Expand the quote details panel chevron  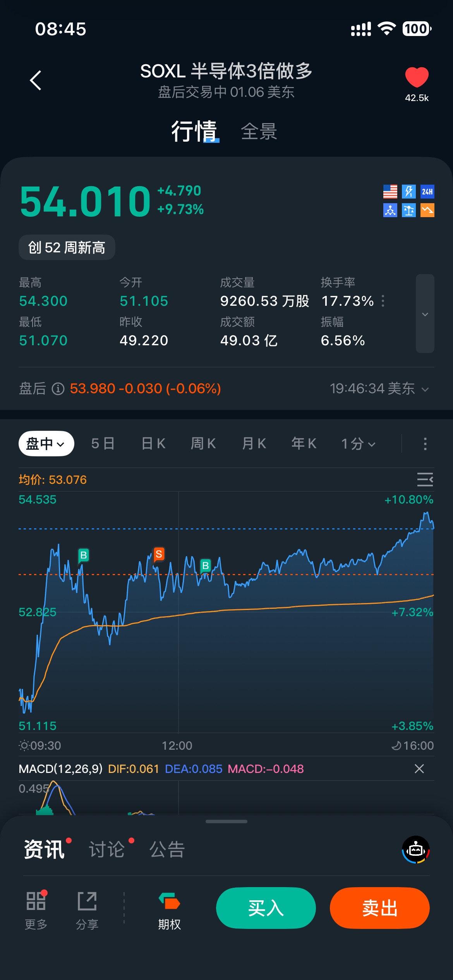pyautogui.click(x=425, y=314)
